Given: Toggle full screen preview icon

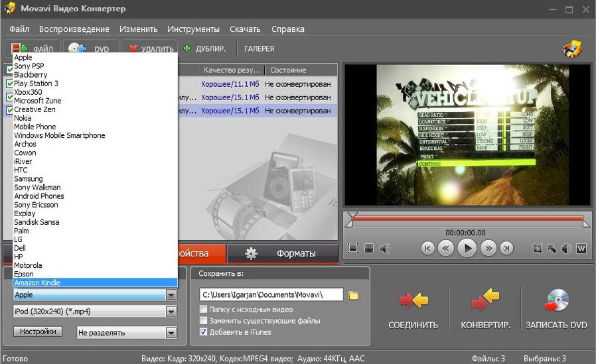Looking at the screenshot, I should point(353,249).
